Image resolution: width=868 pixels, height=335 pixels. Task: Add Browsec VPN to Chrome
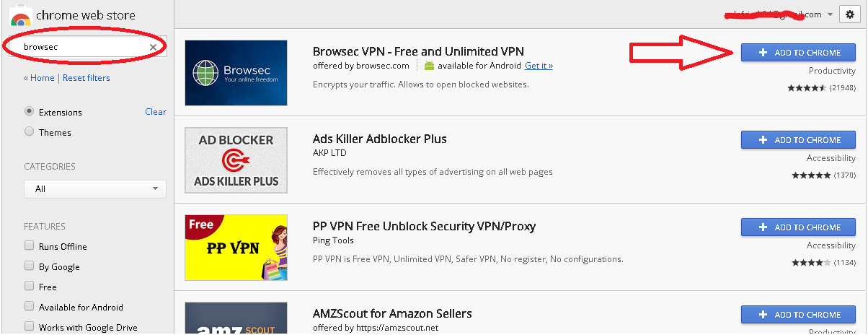point(799,53)
